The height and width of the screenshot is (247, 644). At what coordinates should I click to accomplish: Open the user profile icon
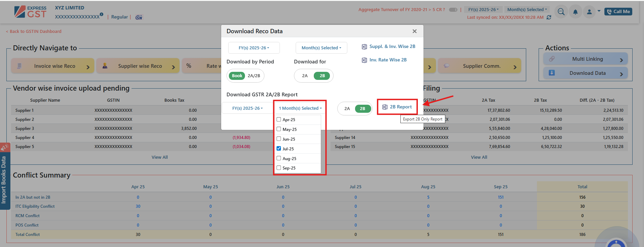(x=589, y=12)
